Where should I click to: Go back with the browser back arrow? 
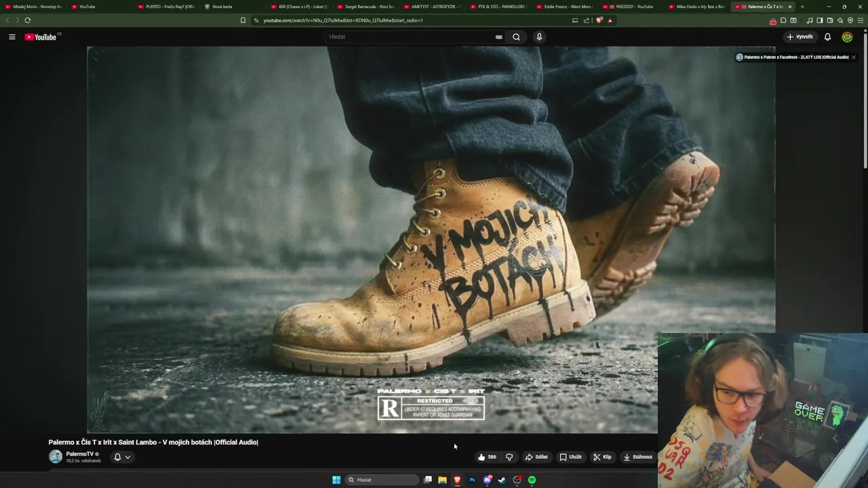tap(7, 20)
